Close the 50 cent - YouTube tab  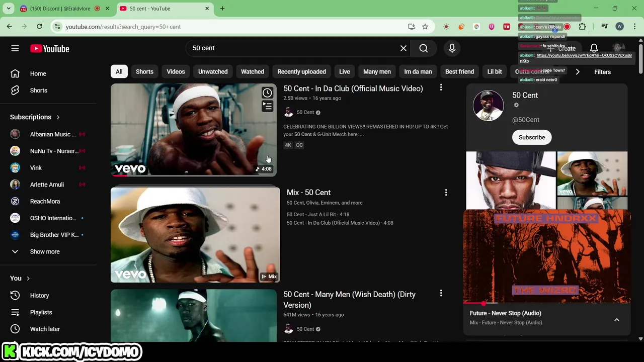click(x=207, y=9)
